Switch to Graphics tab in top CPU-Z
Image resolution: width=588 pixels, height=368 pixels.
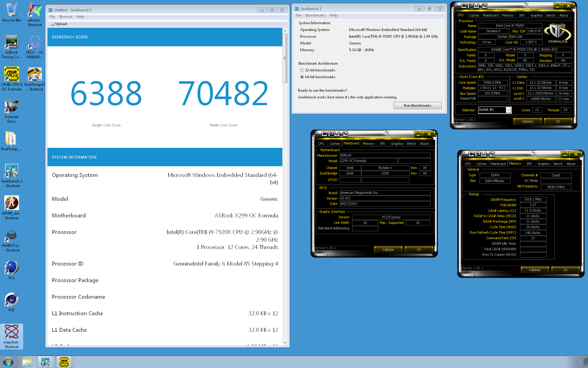[536, 15]
